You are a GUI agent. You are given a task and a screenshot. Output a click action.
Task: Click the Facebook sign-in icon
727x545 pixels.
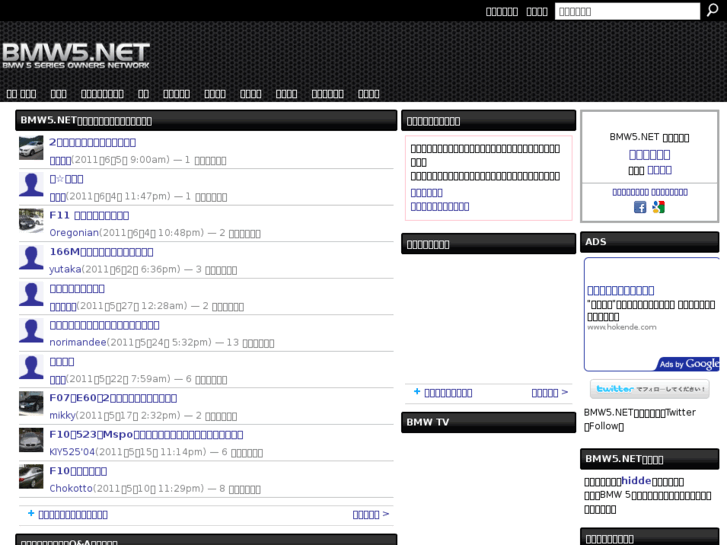[640, 207]
